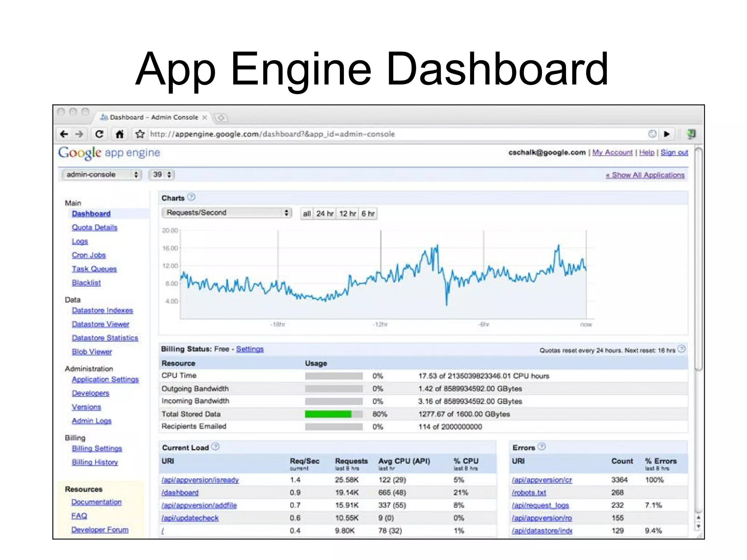Open Errors help icon

click(542, 447)
